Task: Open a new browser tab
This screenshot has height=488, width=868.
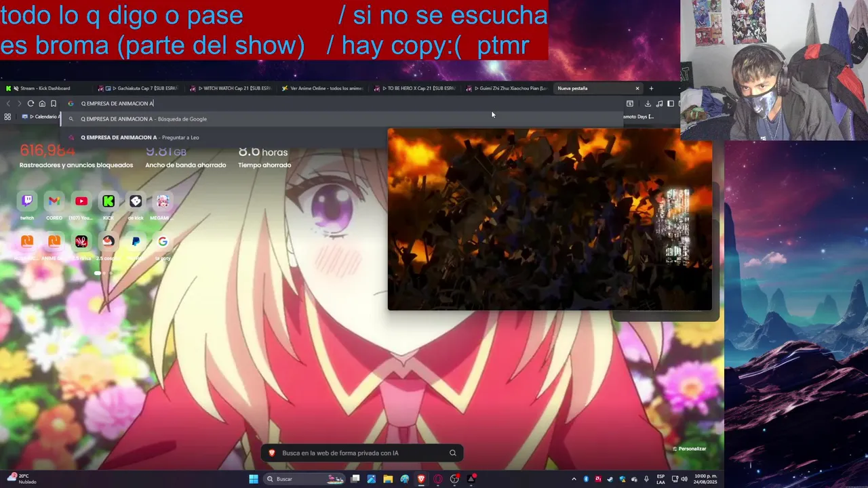Action: 651,88
